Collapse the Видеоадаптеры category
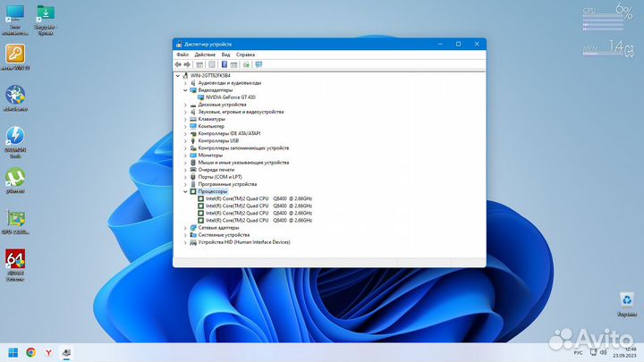The height and width of the screenshot is (362, 644). click(185, 90)
